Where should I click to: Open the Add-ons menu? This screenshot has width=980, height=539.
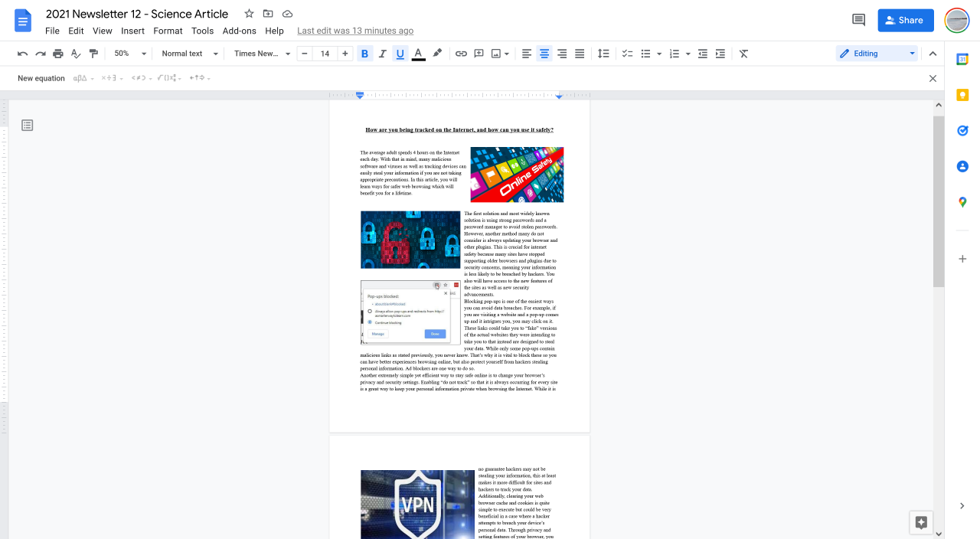[239, 31]
